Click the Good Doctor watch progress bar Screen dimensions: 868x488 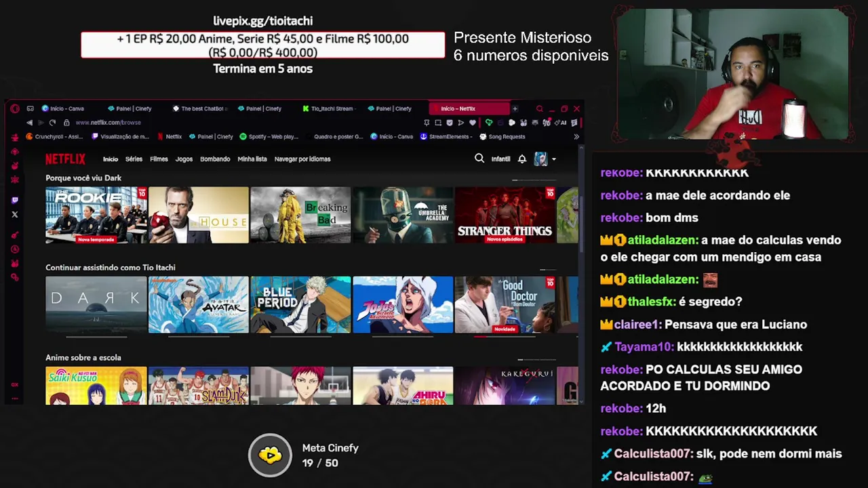tap(505, 336)
